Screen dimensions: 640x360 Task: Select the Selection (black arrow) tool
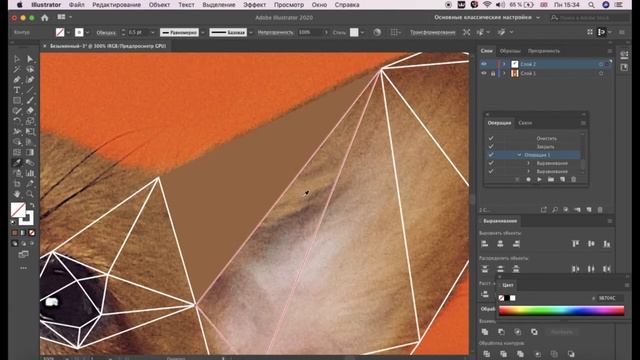pyautogui.click(x=17, y=59)
